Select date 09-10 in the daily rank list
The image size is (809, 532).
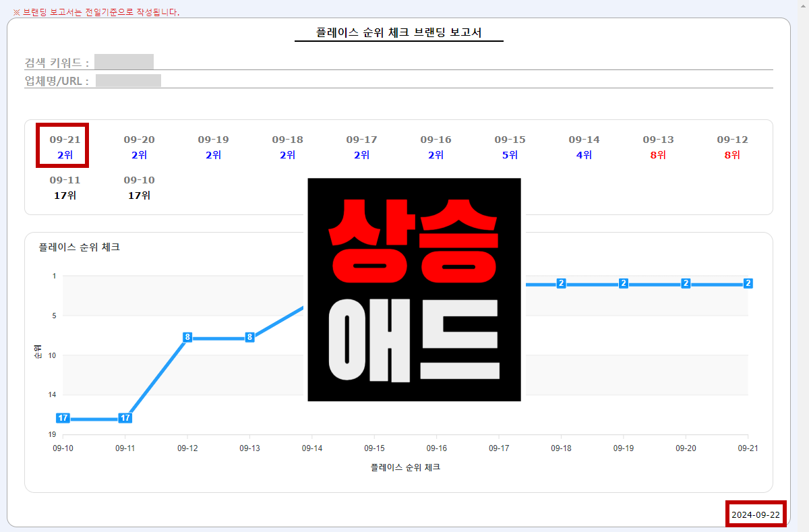pos(140,180)
